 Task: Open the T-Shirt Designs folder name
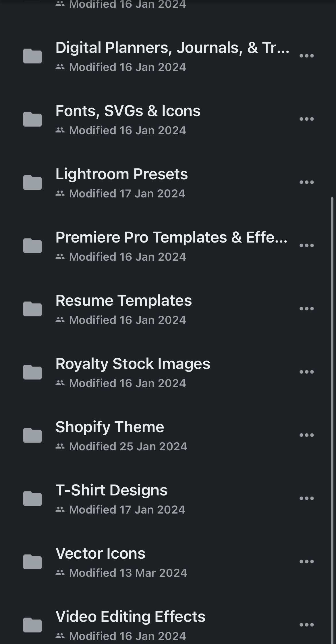click(111, 490)
